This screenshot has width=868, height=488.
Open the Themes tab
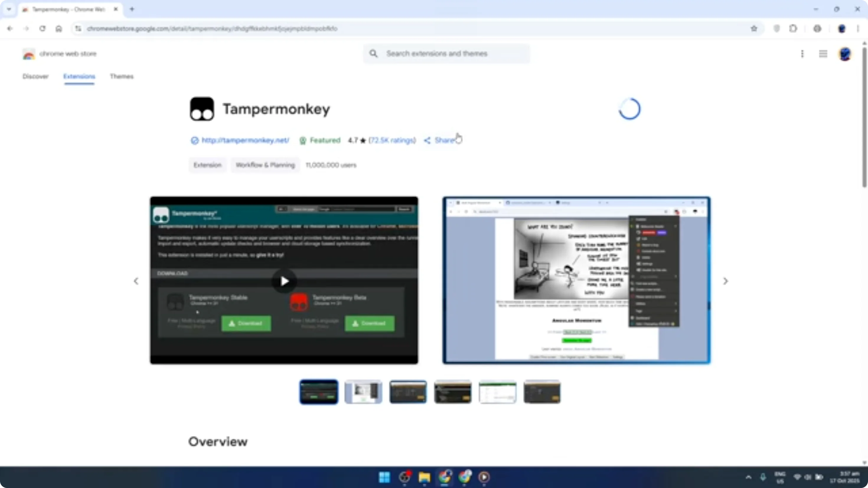pos(122,76)
